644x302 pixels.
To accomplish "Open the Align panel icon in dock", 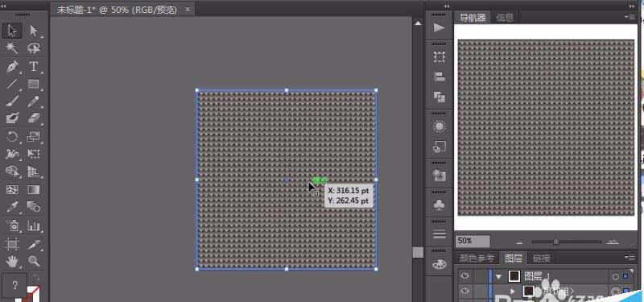I will pos(439,77).
